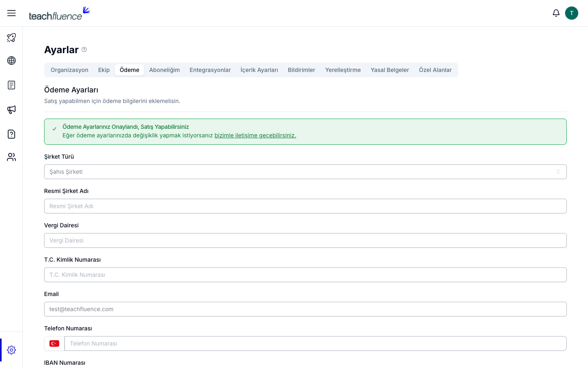Open the globe icon in sidebar

[x=11, y=61]
